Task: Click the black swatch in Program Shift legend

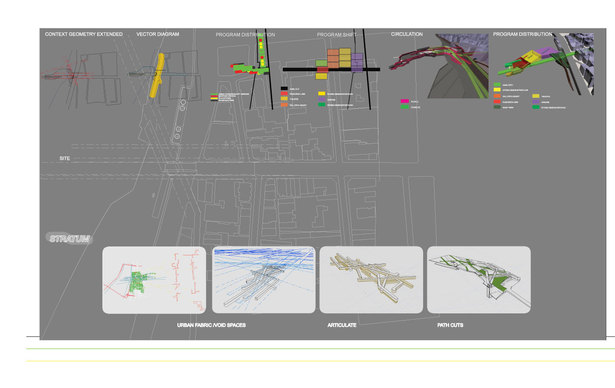Action: tap(284, 89)
